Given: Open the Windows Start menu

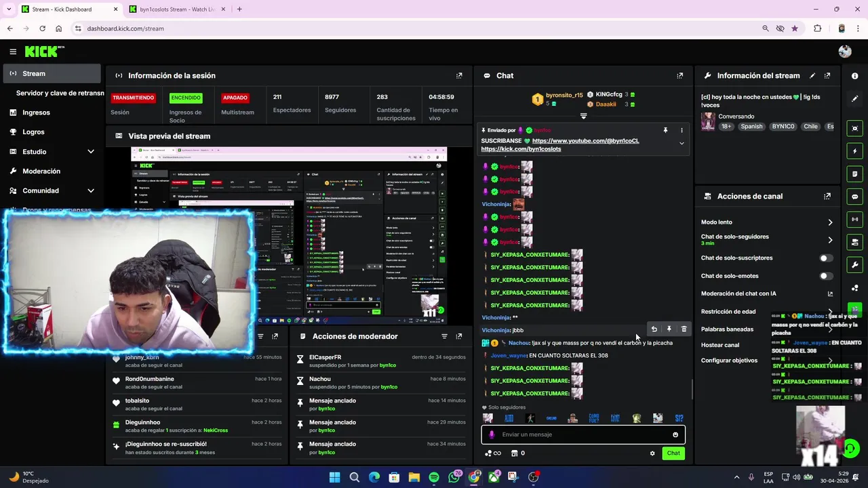Looking at the screenshot, I should pos(334,477).
